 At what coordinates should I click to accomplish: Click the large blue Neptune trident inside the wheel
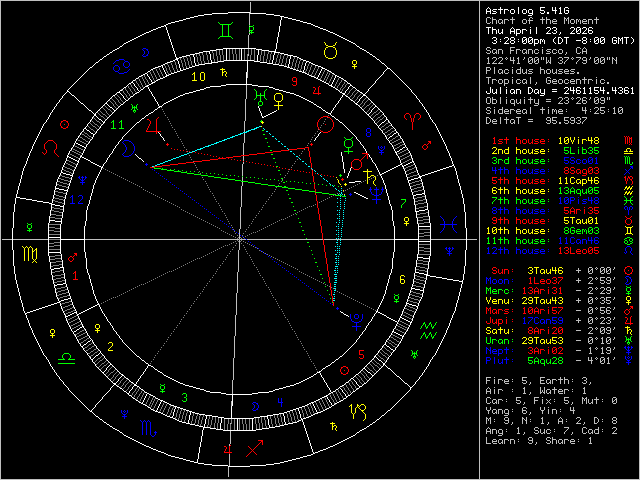pos(376,195)
